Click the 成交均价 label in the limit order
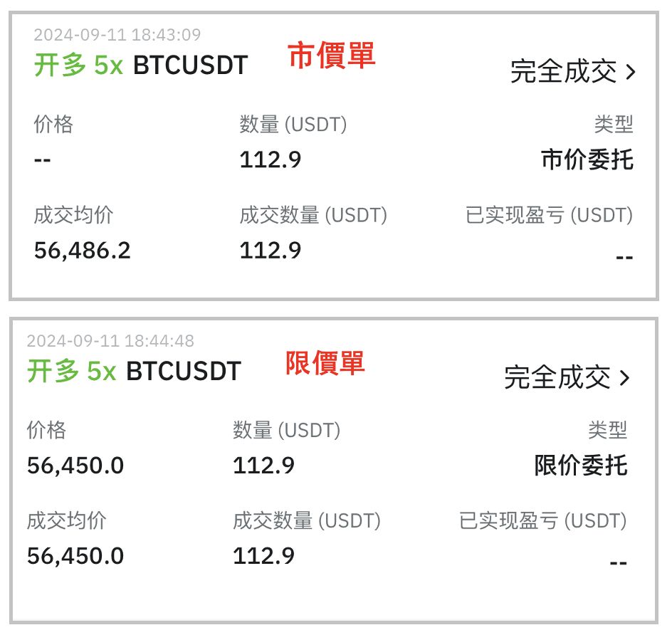This screenshot has height=635, width=672. [x=67, y=520]
